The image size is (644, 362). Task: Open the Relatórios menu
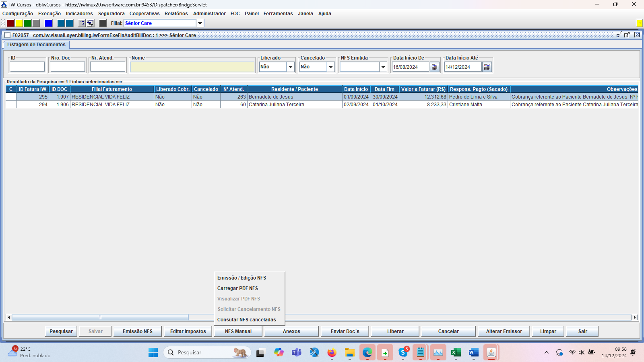tap(176, 14)
